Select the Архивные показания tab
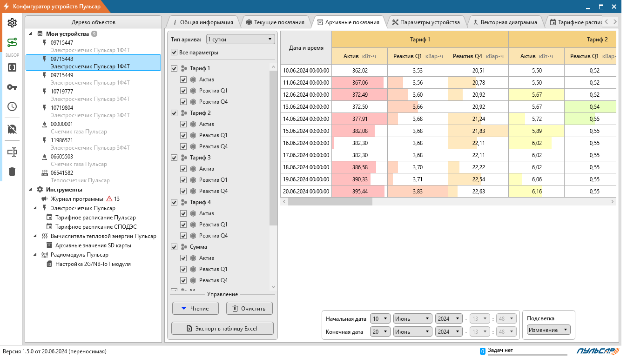 [348, 22]
